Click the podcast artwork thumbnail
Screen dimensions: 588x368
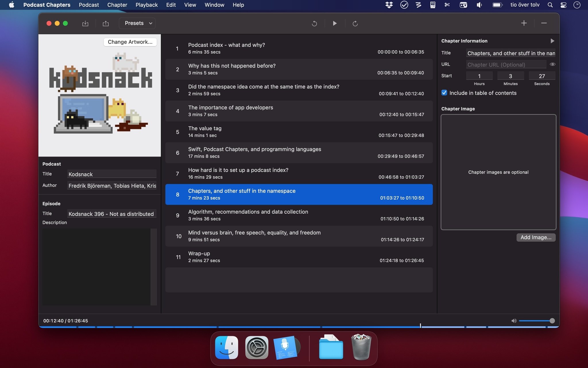pos(100,95)
